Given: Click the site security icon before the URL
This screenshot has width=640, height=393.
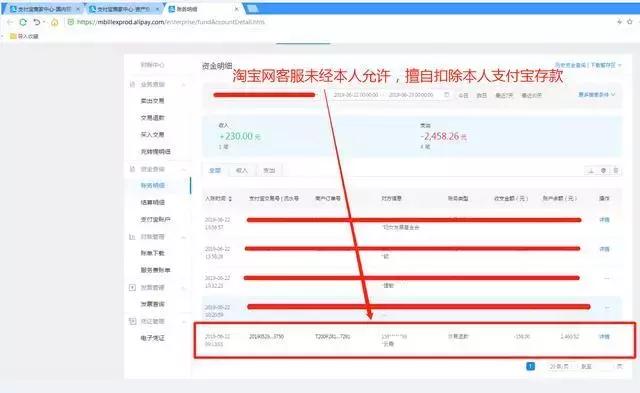Looking at the screenshot, I should [x=71, y=22].
